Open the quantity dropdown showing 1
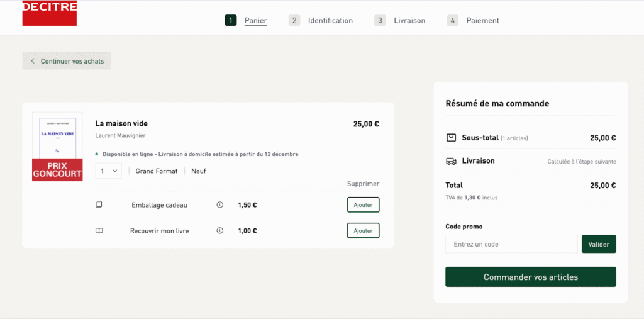Screen dimensions: 644x319 108,171
